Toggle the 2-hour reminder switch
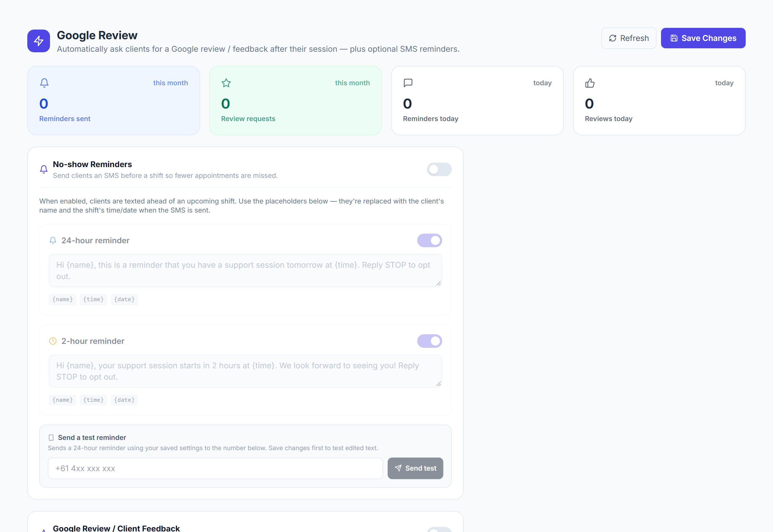Screen dimensions: 773x532 429,341
